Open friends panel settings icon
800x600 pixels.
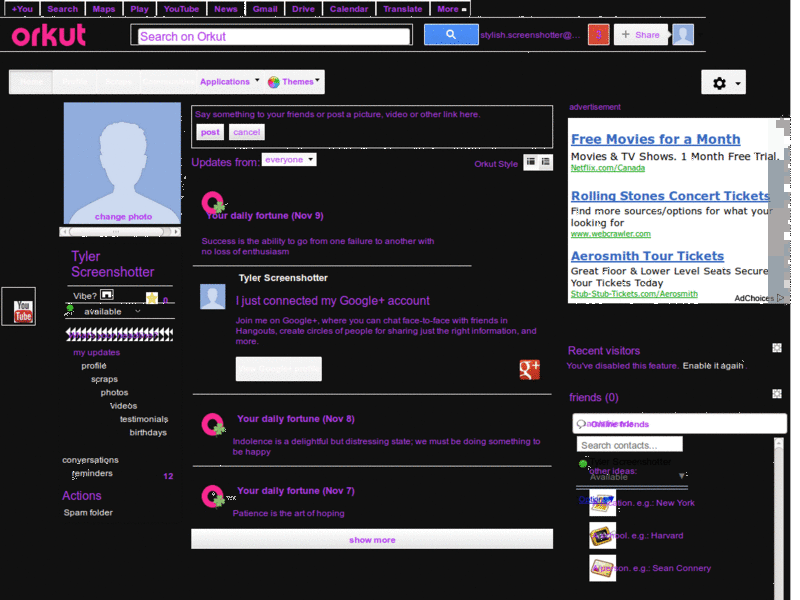[x=777, y=394]
